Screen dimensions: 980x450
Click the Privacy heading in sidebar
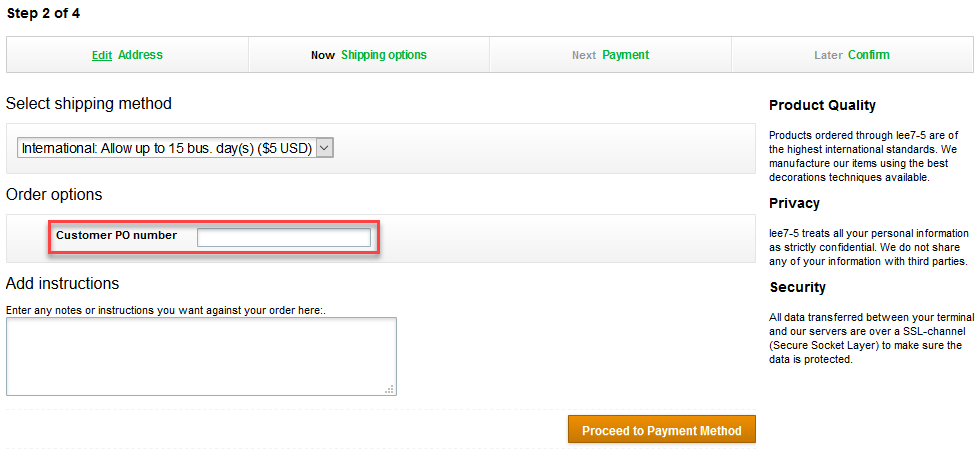click(794, 203)
